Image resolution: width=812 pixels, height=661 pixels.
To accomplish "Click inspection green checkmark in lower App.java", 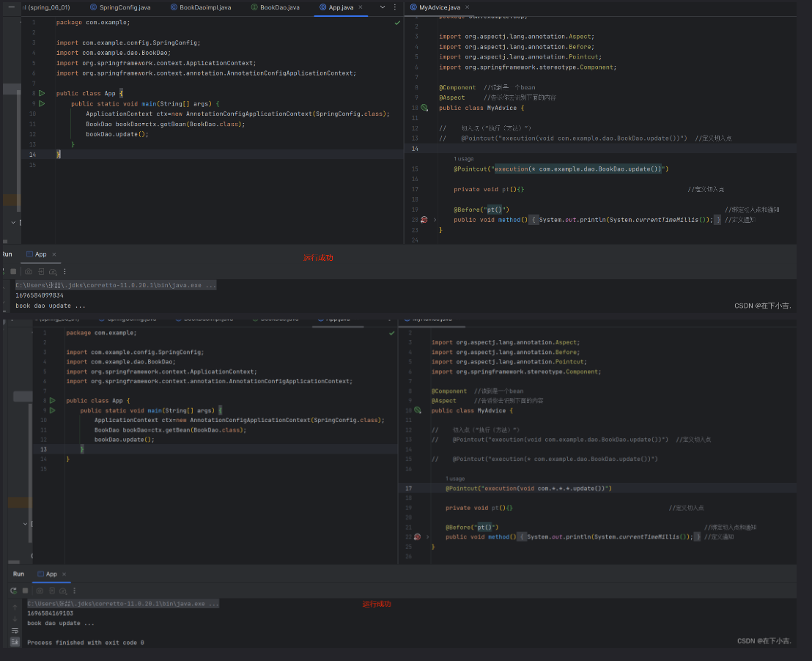I will (x=391, y=333).
